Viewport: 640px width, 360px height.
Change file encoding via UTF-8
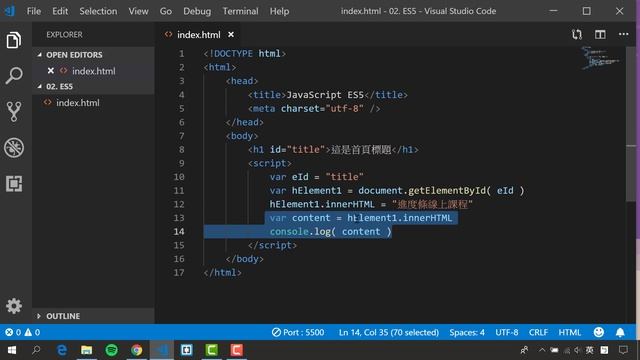[x=507, y=332]
